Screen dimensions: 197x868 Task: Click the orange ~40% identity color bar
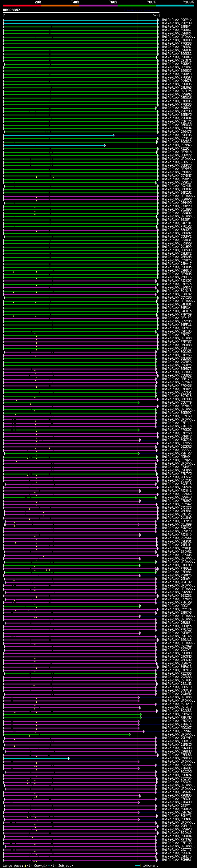tap(60, 6)
